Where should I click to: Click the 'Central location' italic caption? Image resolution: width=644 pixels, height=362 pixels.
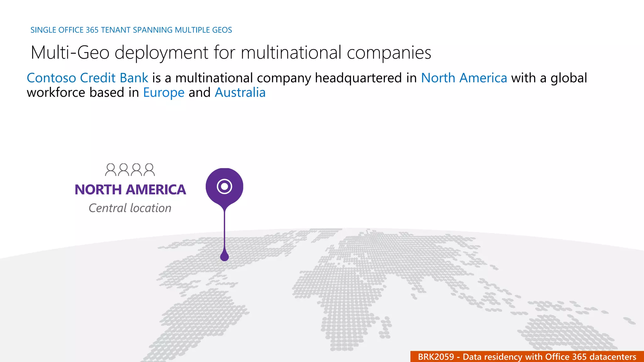pyautogui.click(x=130, y=208)
